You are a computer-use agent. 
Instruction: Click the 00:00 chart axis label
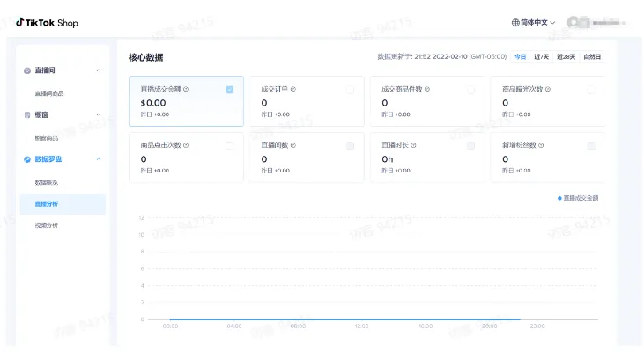coord(170,326)
